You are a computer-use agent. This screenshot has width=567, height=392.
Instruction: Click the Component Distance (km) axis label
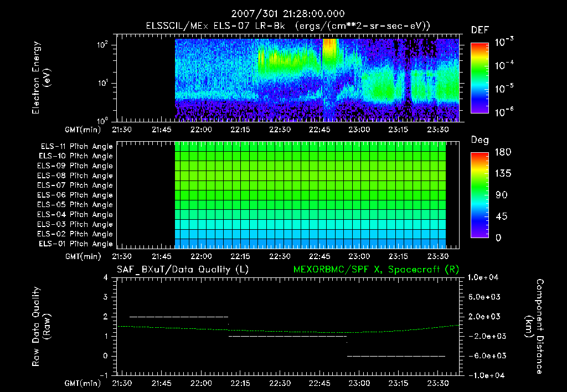pyautogui.click(x=534, y=327)
